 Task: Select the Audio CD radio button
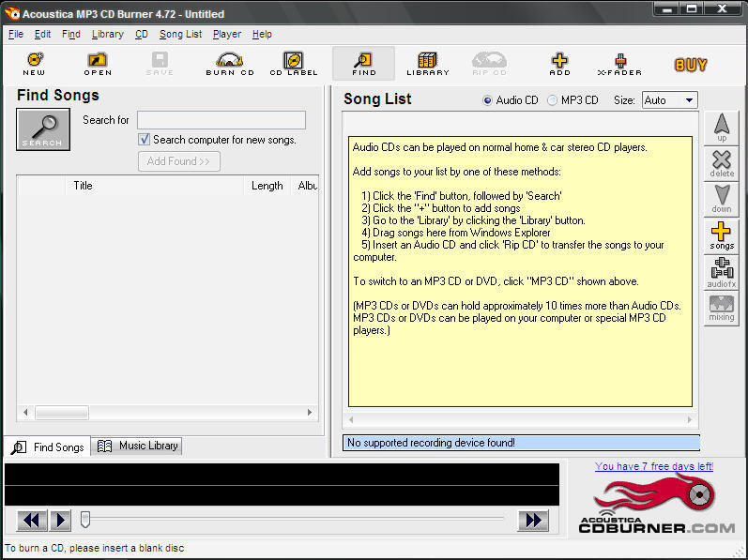(487, 100)
